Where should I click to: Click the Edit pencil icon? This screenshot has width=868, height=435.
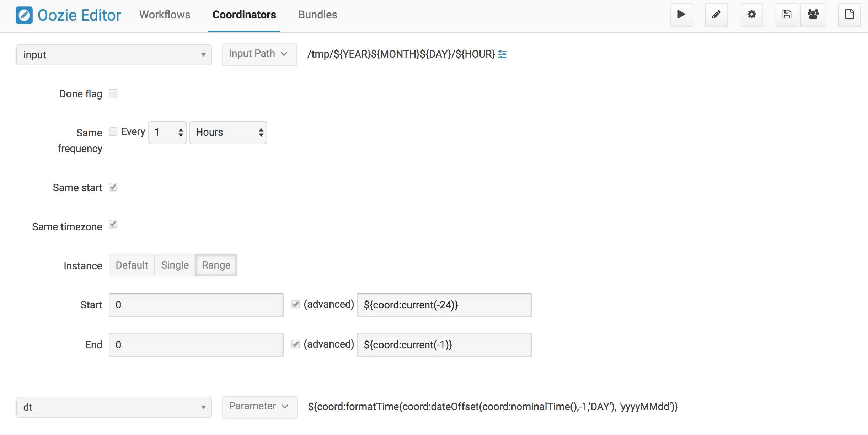click(716, 15)
